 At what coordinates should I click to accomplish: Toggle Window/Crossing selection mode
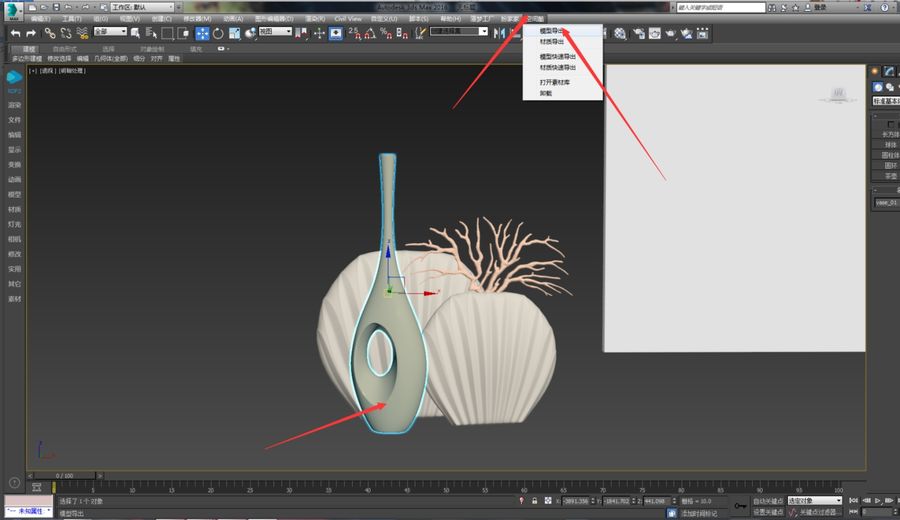[183, 33]
